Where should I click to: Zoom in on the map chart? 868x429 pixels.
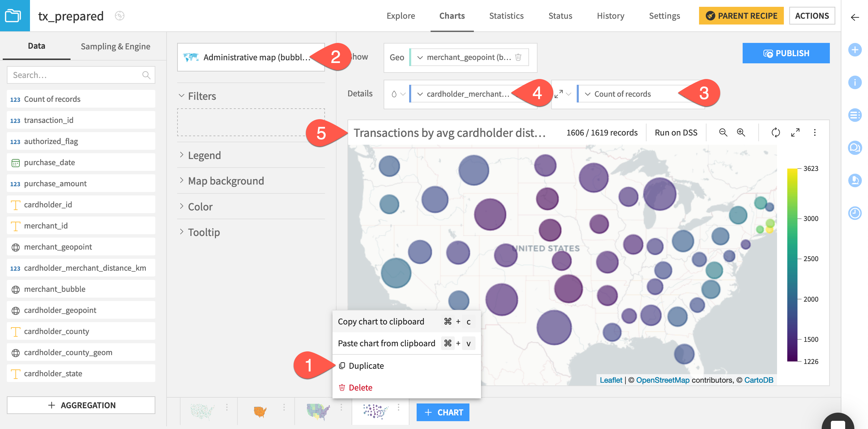pyautogui.click(x=741, y=132)
